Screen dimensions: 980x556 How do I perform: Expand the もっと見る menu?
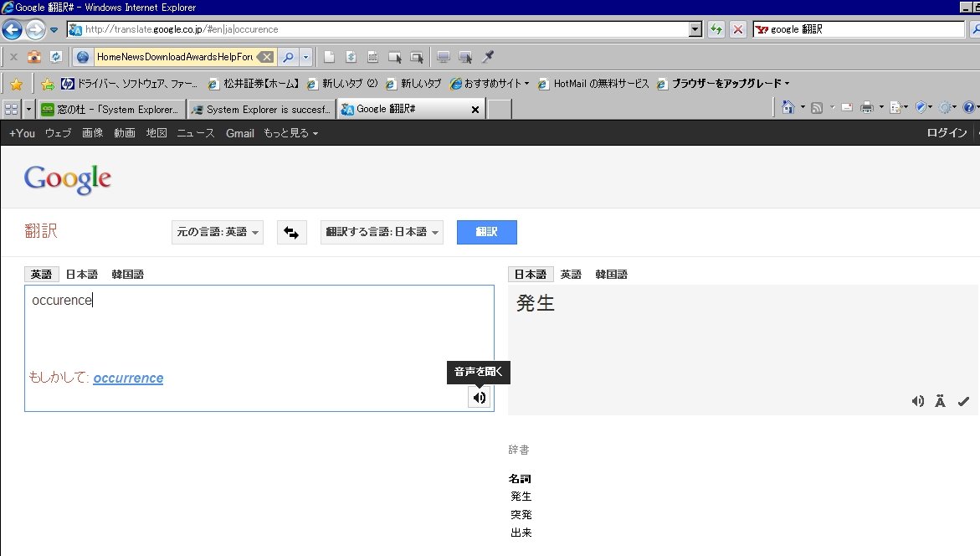tap(290, 133)
